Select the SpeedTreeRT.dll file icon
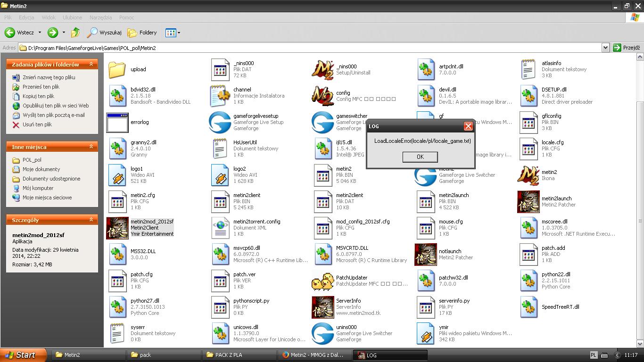This screenshot has height=362, width=644. coord(528,307)
